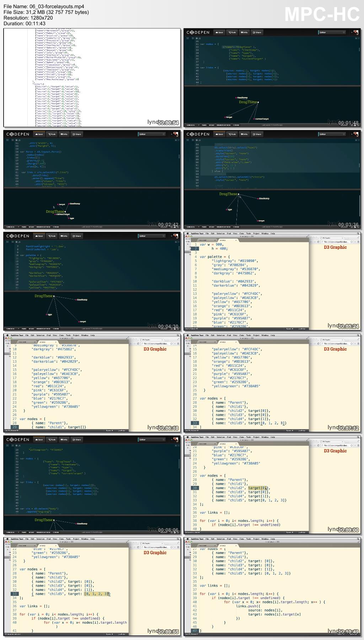Click Fork button in the 00:02:42 frame
Viewport: 364px width, 640px height.
[x=52, y=134]
